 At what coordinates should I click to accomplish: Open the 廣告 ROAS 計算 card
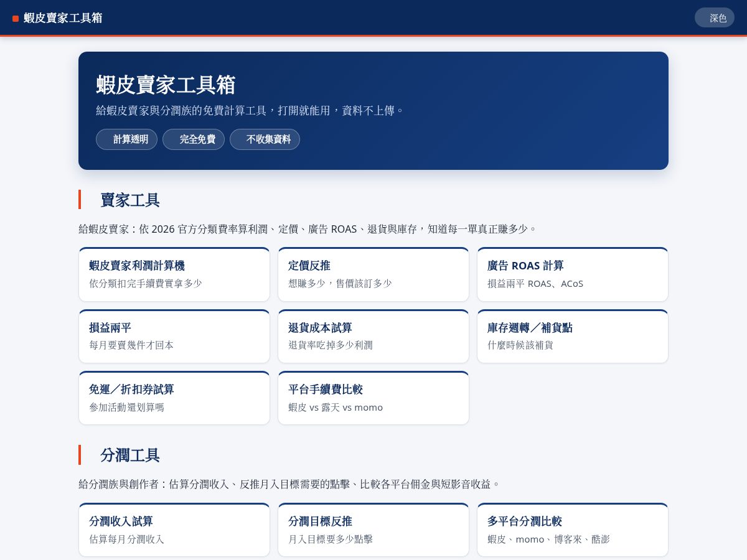tap(573, 274)
